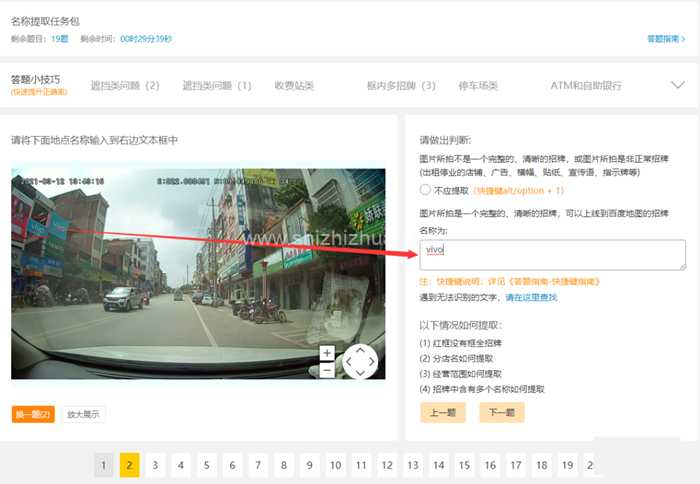Click the 下一题 next question button
Screen dimensions: 700x484
point(502,412)
